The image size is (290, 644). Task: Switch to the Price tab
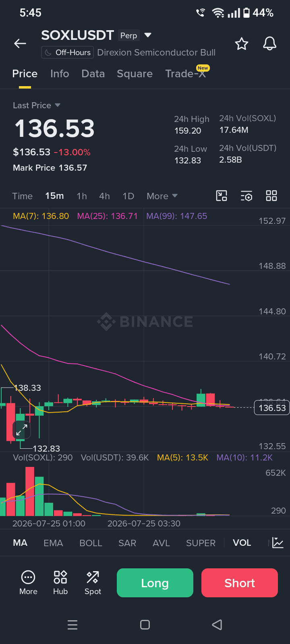(x=25, y=74)
